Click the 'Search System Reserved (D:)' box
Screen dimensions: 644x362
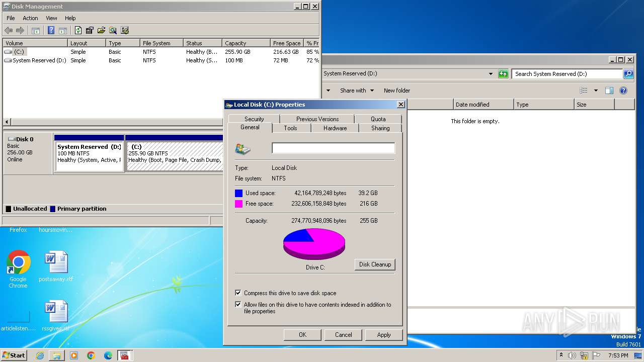(x=568, y=74)
